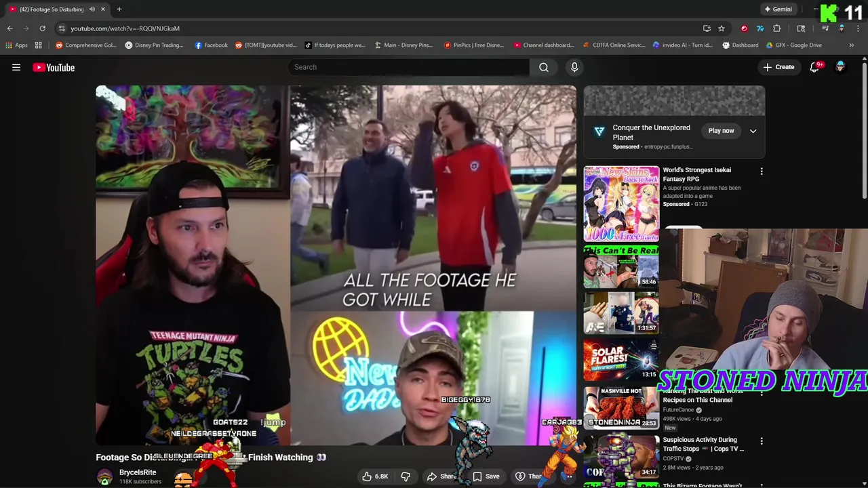The width and height of the screenshot is (868, 488).
Task: Open Comprehensive Gol... bookmark
Action: [86, 45]
